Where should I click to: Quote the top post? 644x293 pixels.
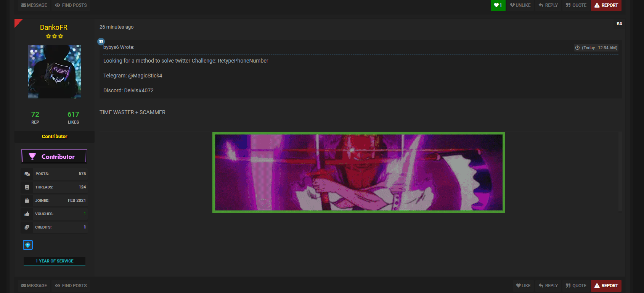[x=576, y=5]
